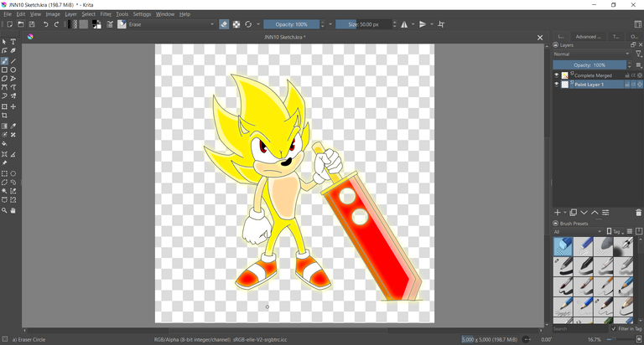Image resolution: width=644 pixels, height=345 pixels.
Task: Select the Freehand Brush tool
Action: point(4,61)
